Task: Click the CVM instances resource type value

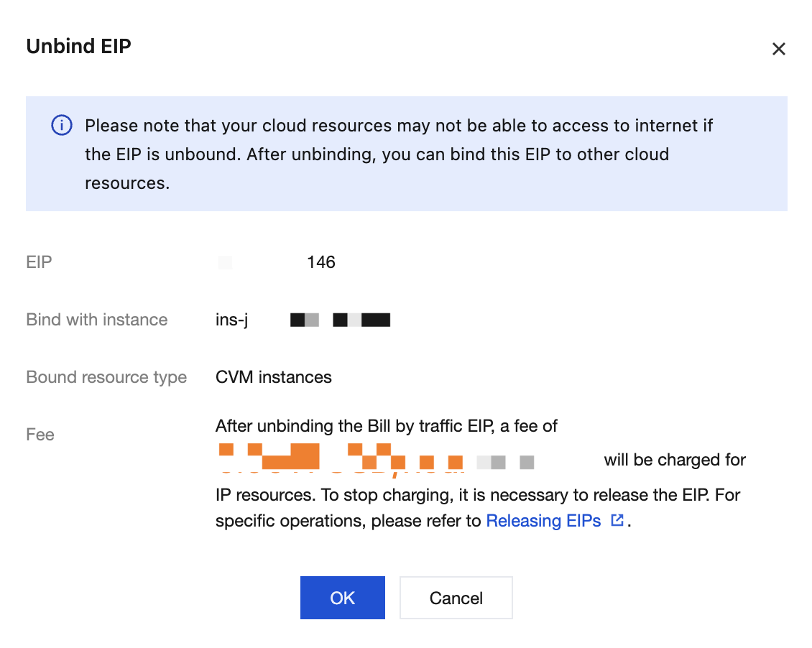Action: 274,377
